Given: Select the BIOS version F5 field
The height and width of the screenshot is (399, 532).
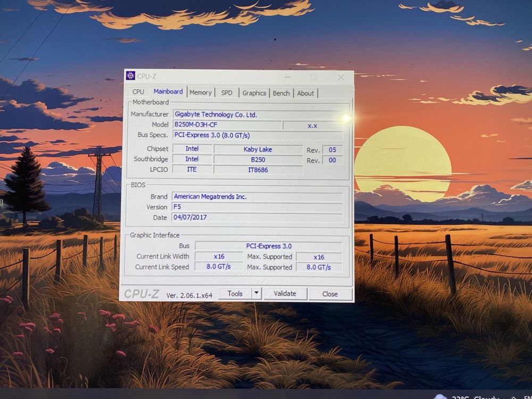Looking at the screenshot, I should pos(257,207).
